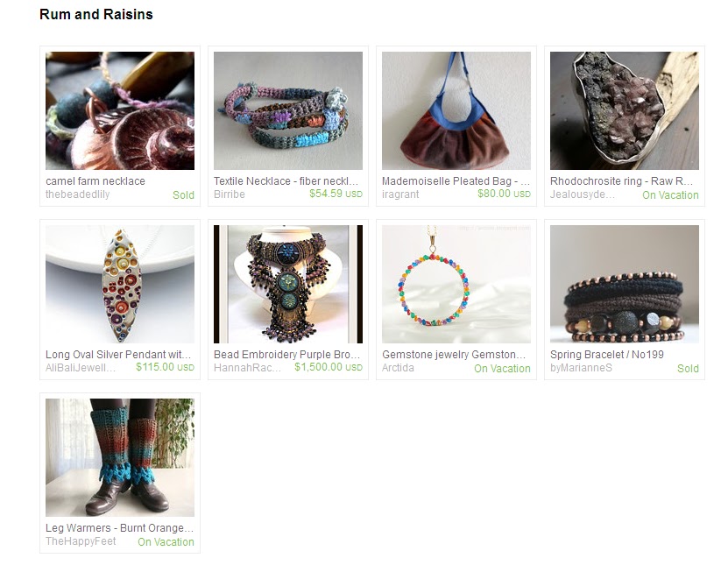728x565 pixels.
Task: Click the 'Gemstone jewelry Gemston...' title link
Action: tap(454, 355)
